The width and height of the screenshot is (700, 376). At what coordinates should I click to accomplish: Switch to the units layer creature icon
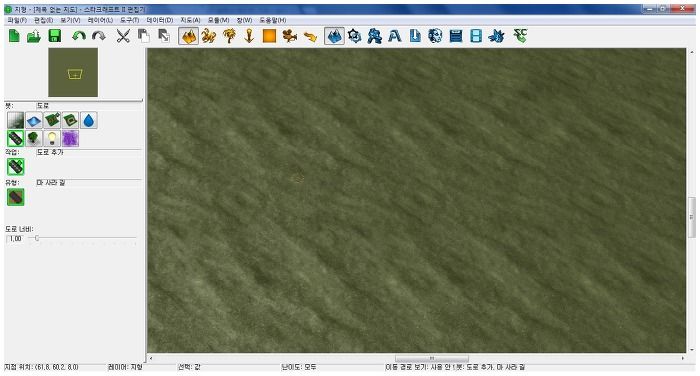pyautogui.click(x=208, y=36)
